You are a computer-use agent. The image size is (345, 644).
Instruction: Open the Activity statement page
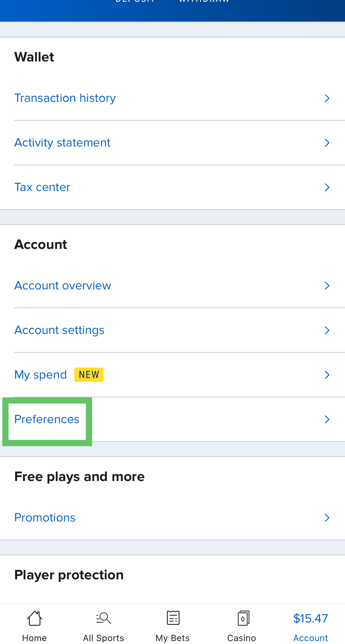click(62, 143)
